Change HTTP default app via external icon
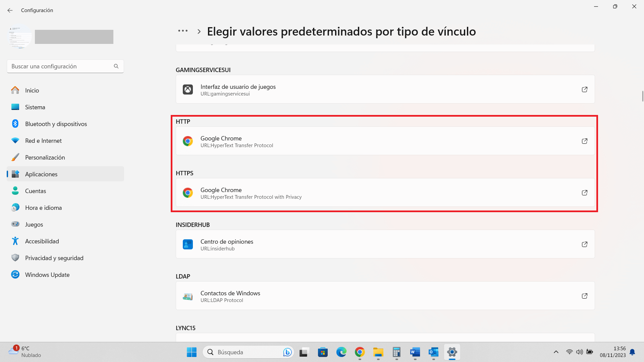The image size is (644, 362). (x=585, y=141)
